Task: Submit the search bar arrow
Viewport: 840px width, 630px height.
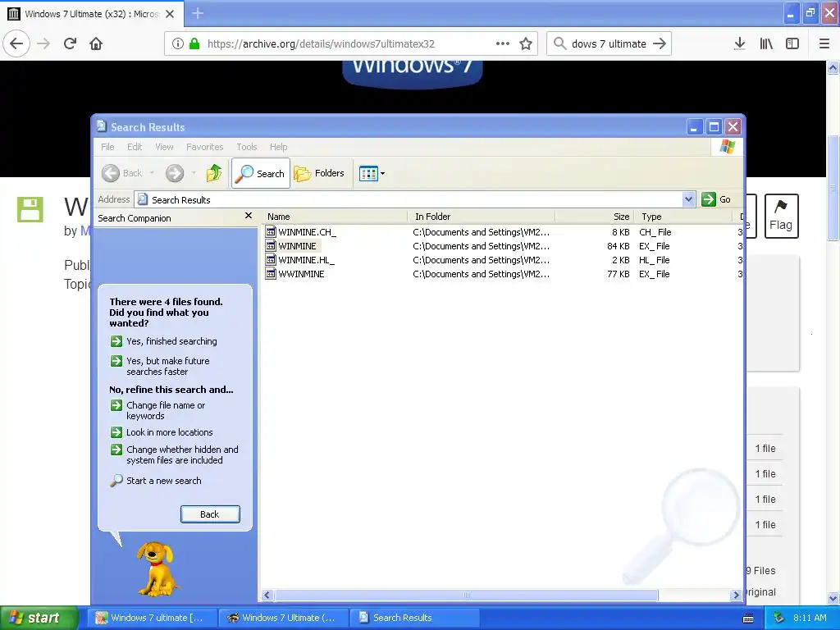Action: click(x=660, y=43)
